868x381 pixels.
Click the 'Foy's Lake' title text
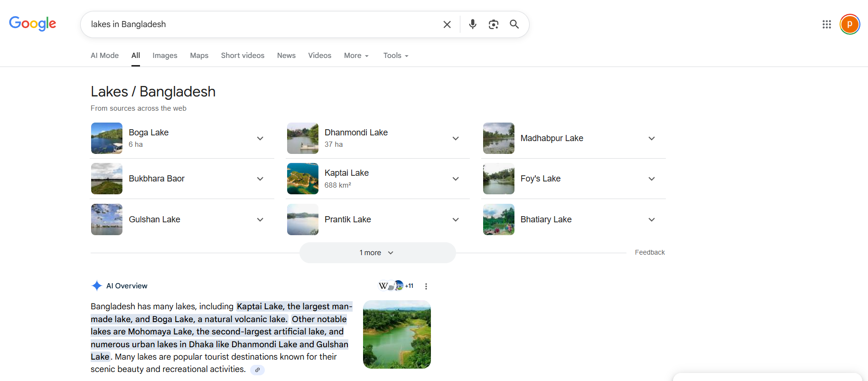(541, 179)
